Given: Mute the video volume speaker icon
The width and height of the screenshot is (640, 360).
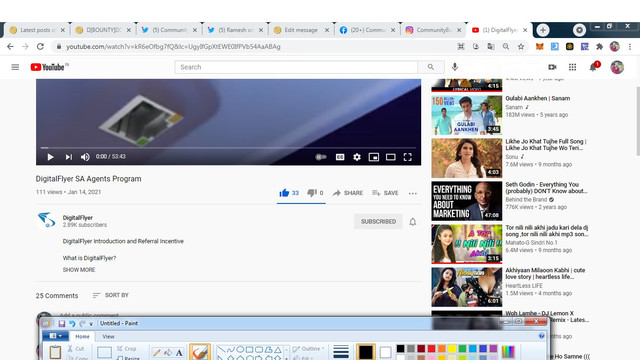Looking at the screenshot, I should (85, 157).
